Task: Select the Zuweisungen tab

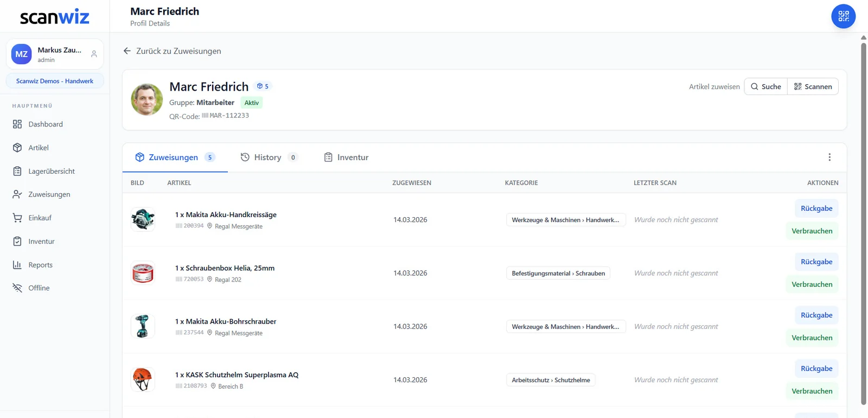Action: [x=175, y=157]
